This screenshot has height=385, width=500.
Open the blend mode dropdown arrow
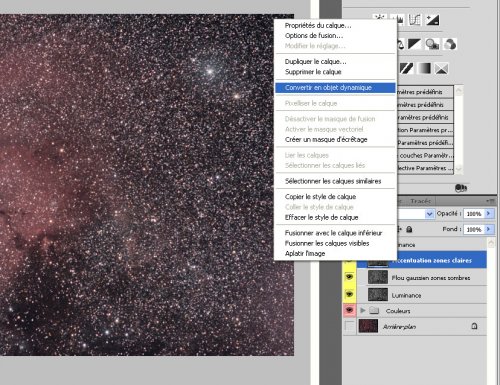429,214
